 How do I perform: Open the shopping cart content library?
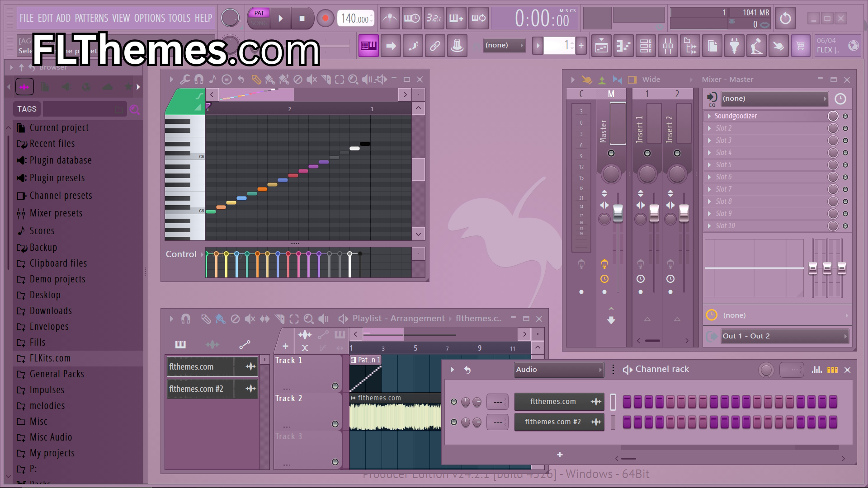(x=801, y=46)
